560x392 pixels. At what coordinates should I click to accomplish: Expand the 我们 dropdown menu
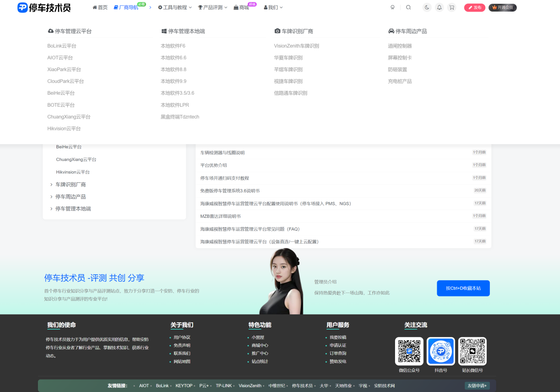pyautogui.click(x=273, y=7)
